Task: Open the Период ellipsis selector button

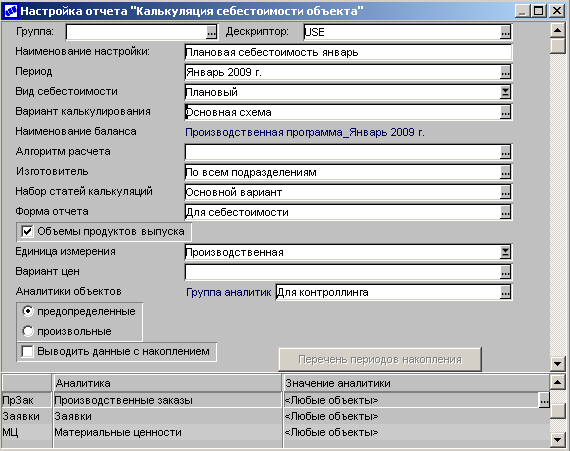Action: point(505,72)
